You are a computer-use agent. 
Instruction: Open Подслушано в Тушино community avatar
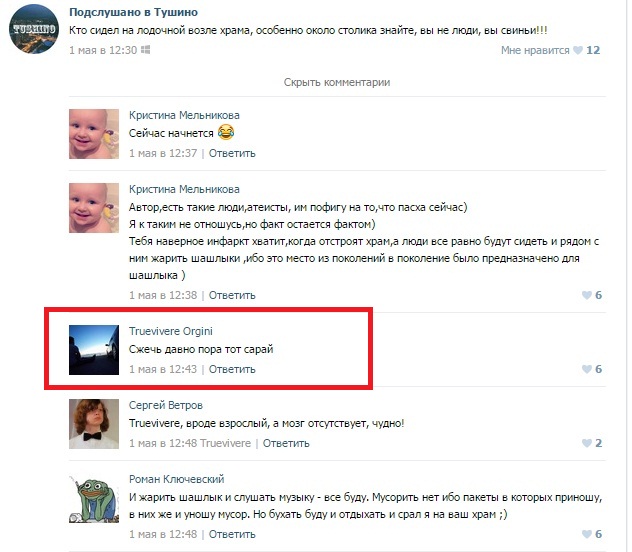coord(34,29)
